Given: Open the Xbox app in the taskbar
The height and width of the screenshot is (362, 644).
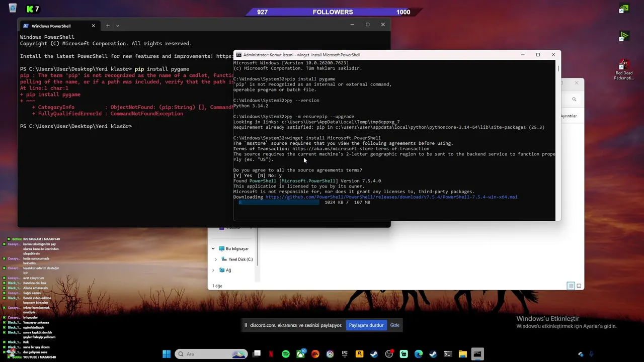Looking at the screenshot, I should pos(301,354).
